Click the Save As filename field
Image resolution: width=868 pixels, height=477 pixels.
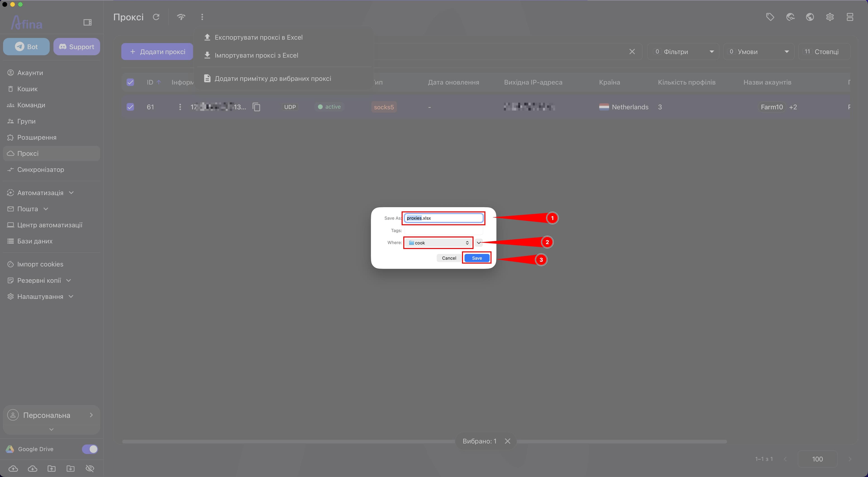tap(444, 218)
